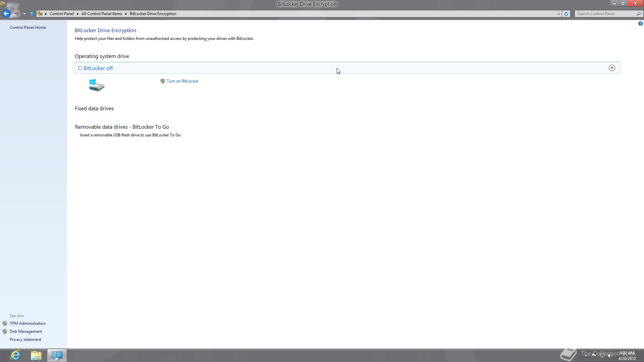This screenshot has height=362, width=644.
Task: Click the C: drive icon
Action: click(97, 85)
